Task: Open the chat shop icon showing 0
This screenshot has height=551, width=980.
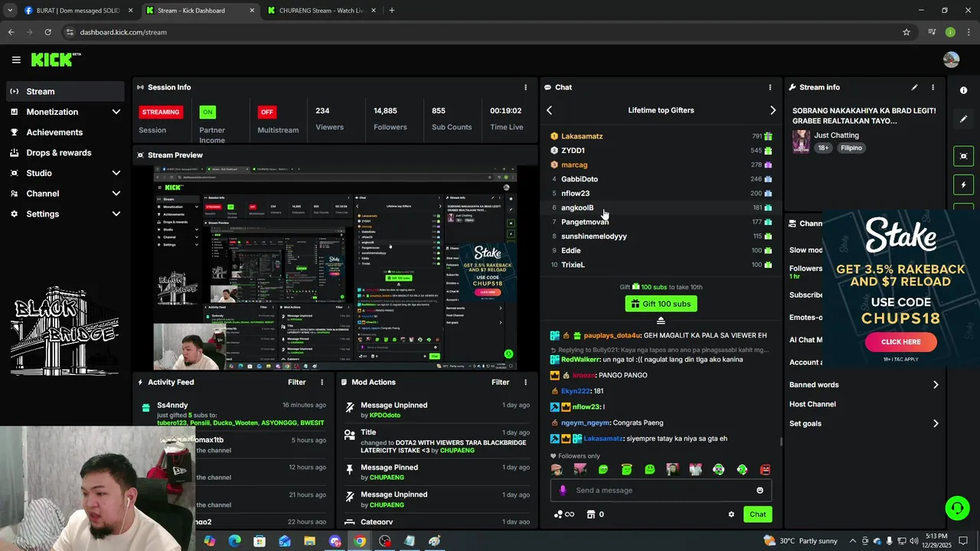Action: click(x=595, y=514)
